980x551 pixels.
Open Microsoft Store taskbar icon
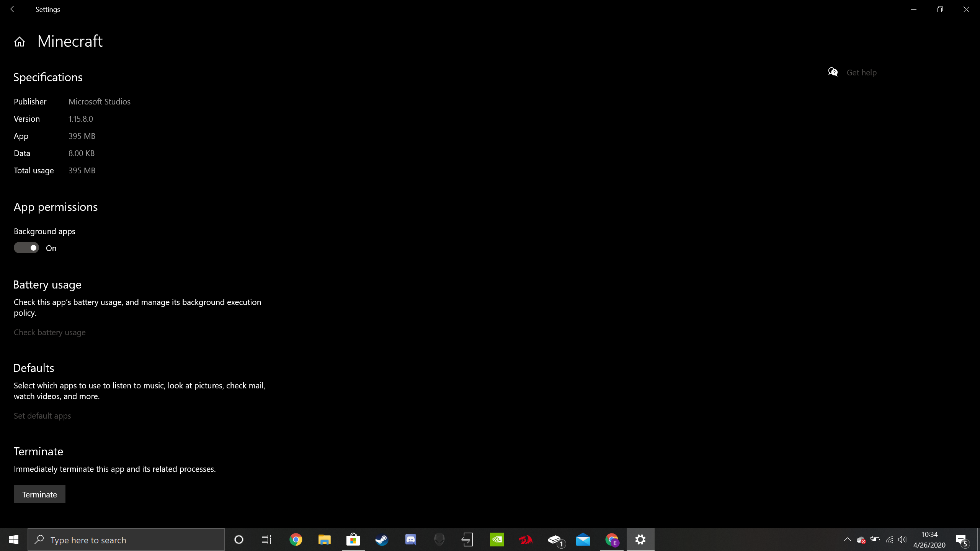click(353, 540)
